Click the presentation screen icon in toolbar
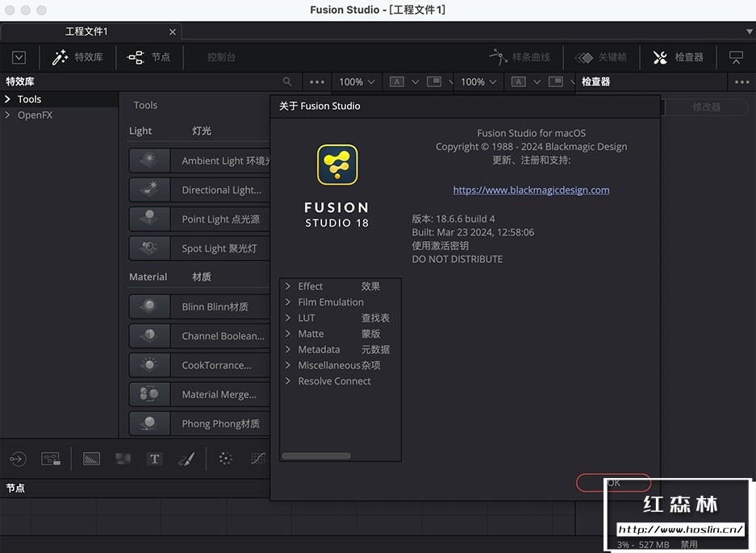 736,57
